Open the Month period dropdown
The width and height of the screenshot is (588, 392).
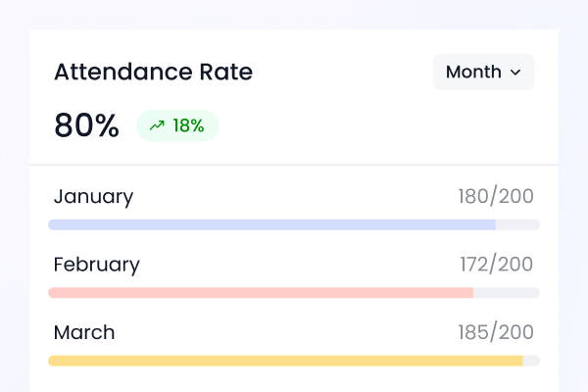tap(483, 72)
